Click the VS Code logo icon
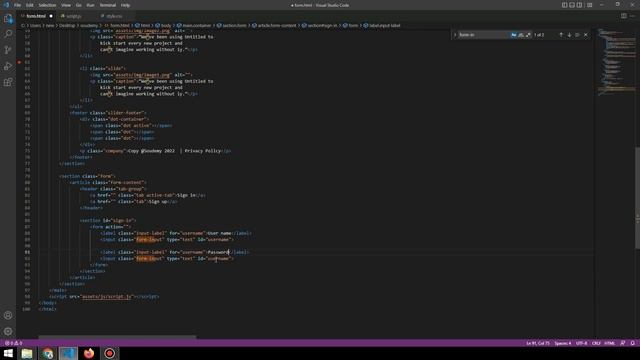This screenshot has width=640, height=360. click(x=6, y=5)
